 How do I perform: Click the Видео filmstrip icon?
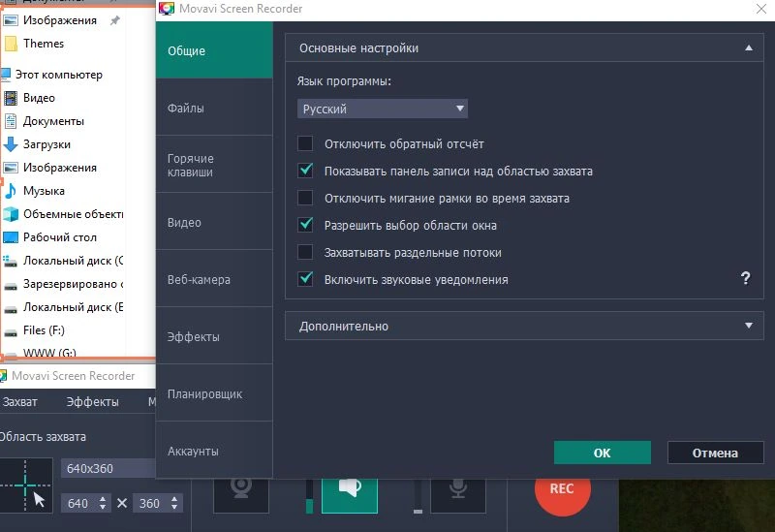coord(11,98)
